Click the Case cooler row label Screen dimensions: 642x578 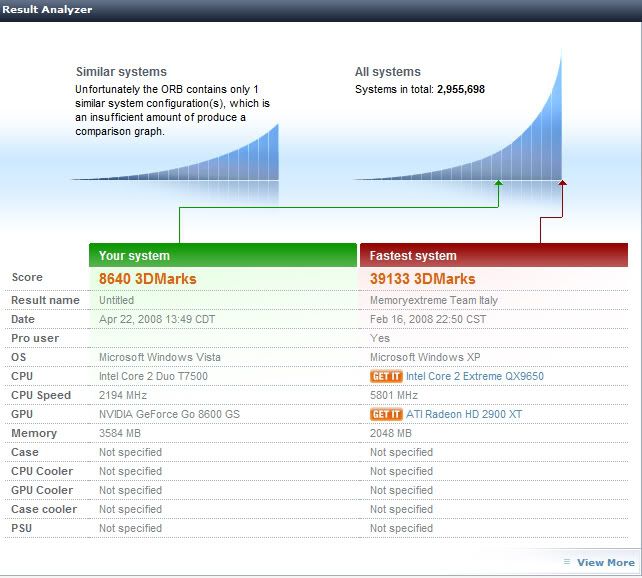[x=44, y=509]
